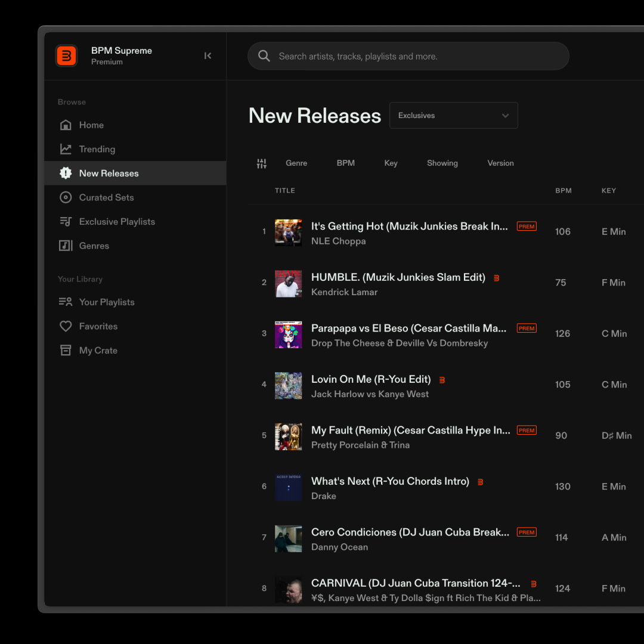Viewport: 644px width, 644px height.
Task: Click the Genres music note icon
Action: click(x=66, y=246)
